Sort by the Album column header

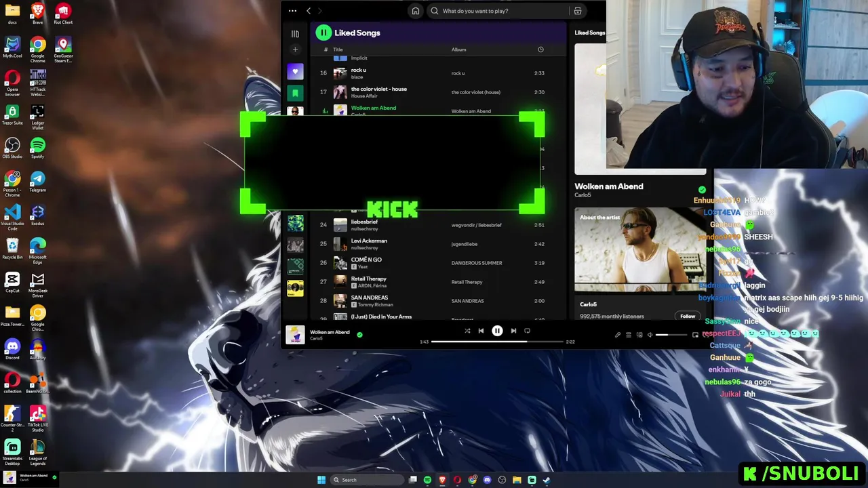pos(459,49)
